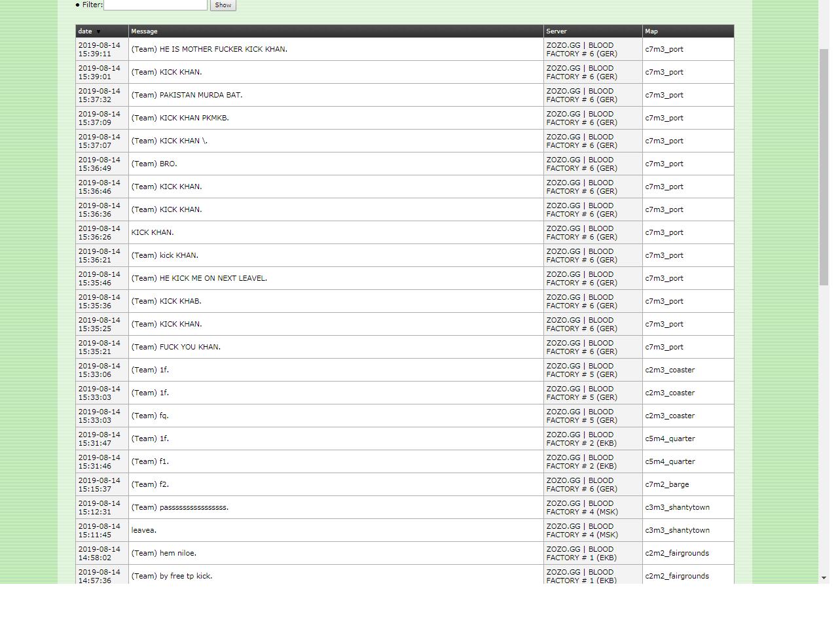Click the "(Team) passsss..." message cell
Screen dimensions: 838x644
click(x=180, y=508)
